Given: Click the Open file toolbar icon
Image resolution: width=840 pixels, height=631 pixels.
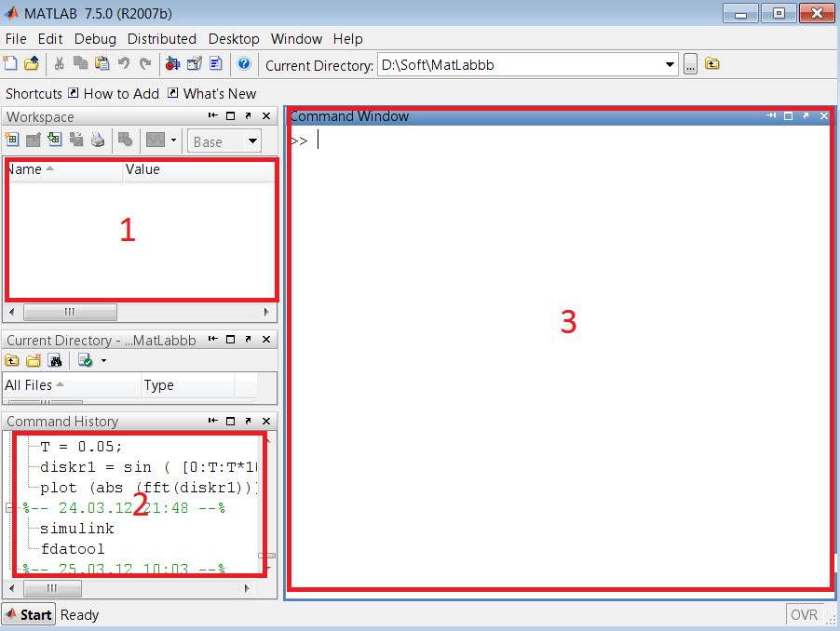Looking at the screenshot, I should pyautogui.click(x=32, y=63).
